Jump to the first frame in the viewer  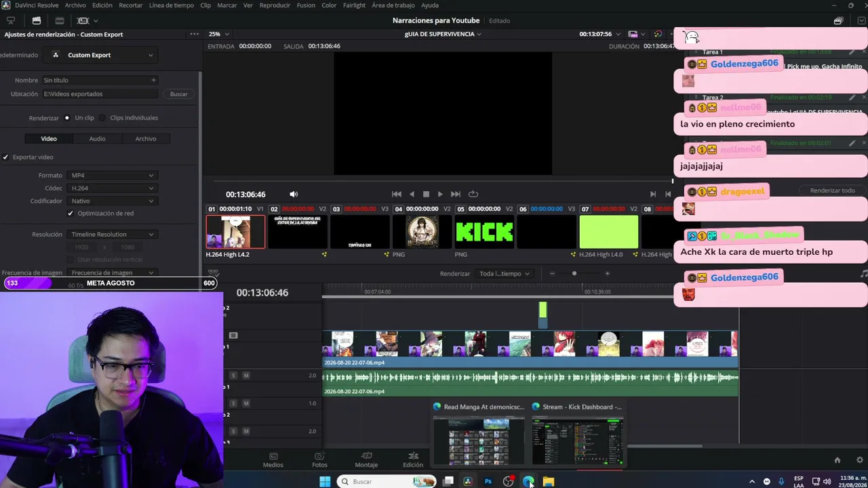pos(397,195)
